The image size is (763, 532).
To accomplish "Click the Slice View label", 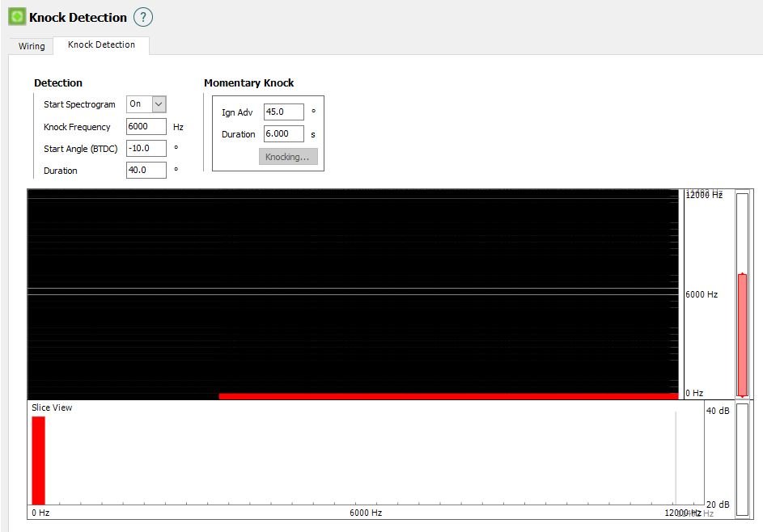I will (x=52, y=407).
